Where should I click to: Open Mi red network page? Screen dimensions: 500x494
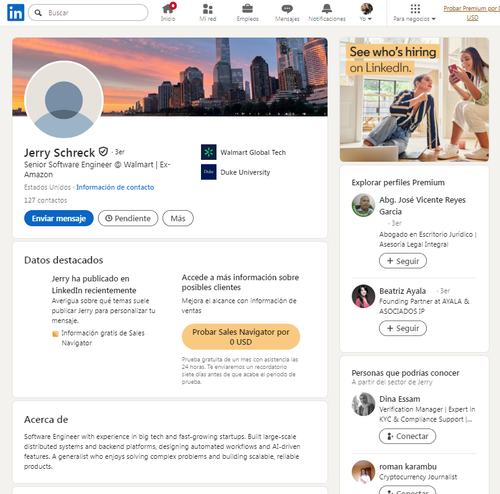(208, 13)
